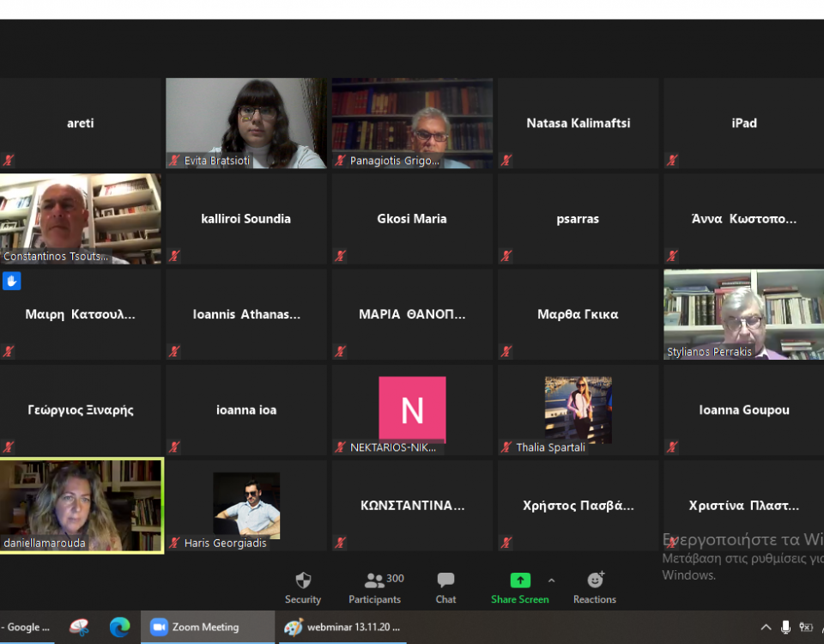Click the system tray battery icon
The width and height of the screenshot is (824, 644).
pos(806,627)
